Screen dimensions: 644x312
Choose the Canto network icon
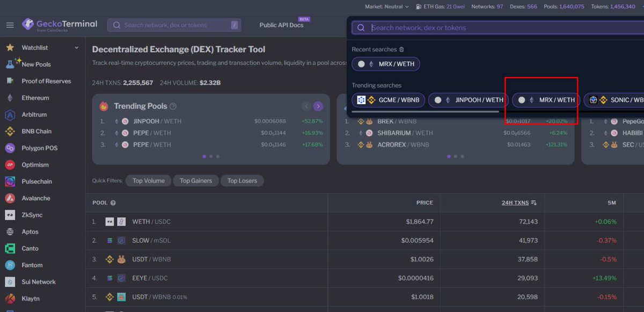10,248
